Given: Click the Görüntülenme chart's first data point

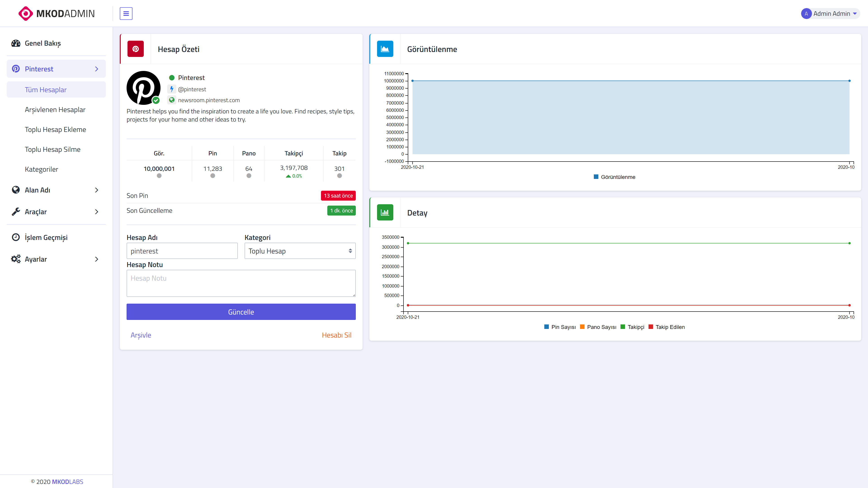Looking at the screenshot, I should tap(413, 81).
